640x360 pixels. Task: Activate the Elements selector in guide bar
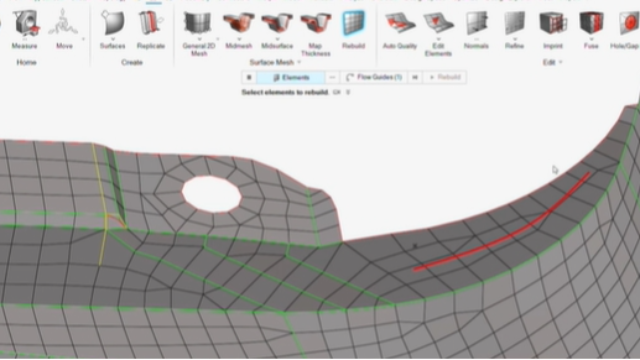coord(291,77)
